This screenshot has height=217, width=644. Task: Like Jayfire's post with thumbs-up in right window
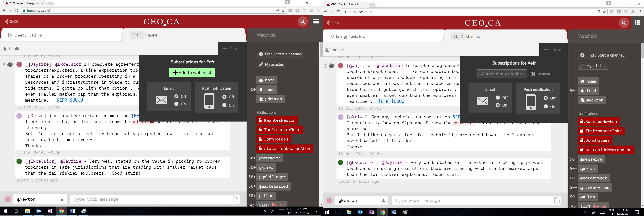(x=332, y=66)
